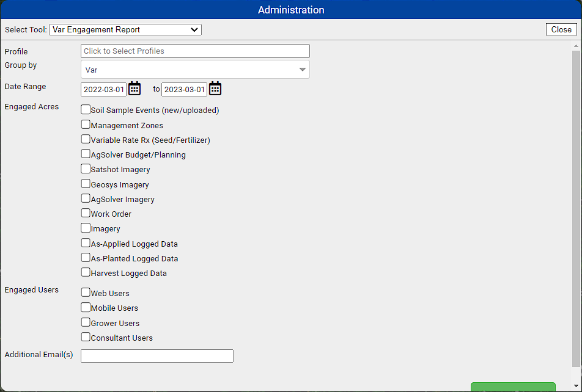Image resolution: width=582 pixels, height=392 pixels.
Task: Toggle Geosys Imagery checkbox
Action: (x=86, y=184)
